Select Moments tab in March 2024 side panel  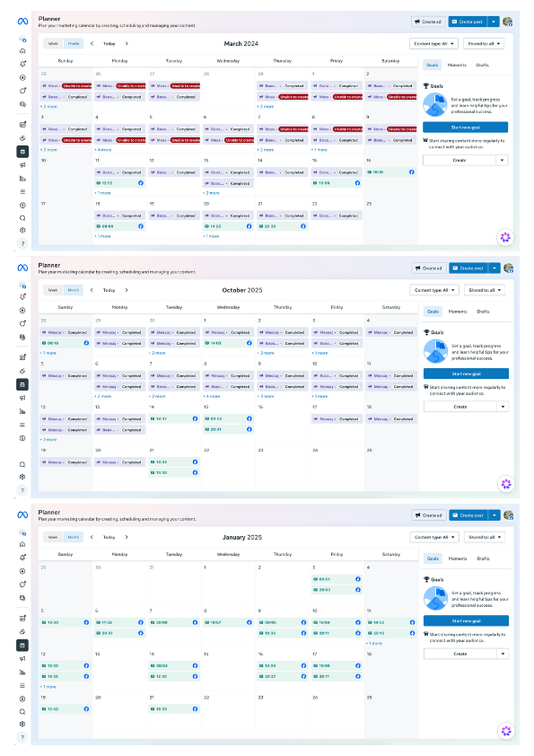click(x=457, y=65)
